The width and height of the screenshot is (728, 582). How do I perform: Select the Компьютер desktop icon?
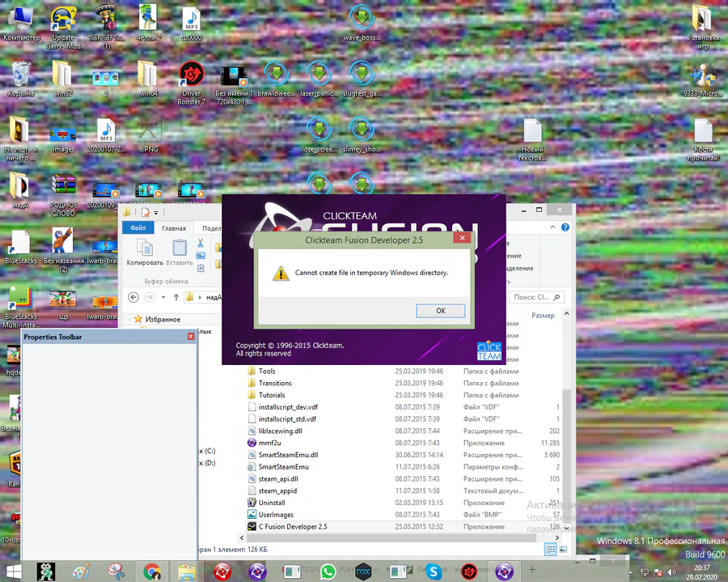pos(21,23)
